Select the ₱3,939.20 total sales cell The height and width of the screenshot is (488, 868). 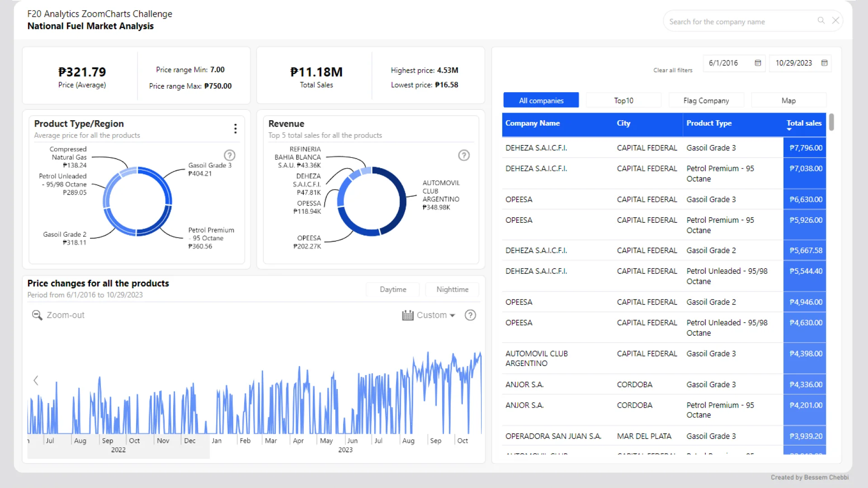pos(805,436)
